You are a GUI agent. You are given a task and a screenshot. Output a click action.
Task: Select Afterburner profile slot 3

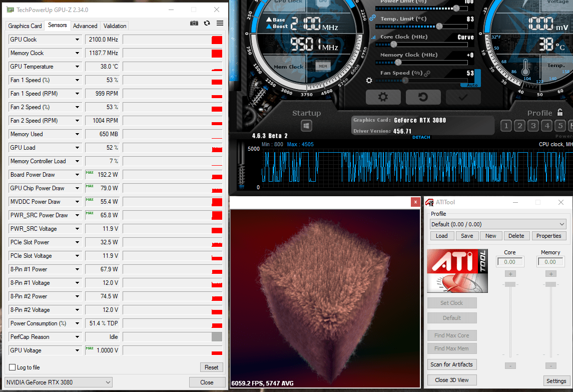(533, 126)
